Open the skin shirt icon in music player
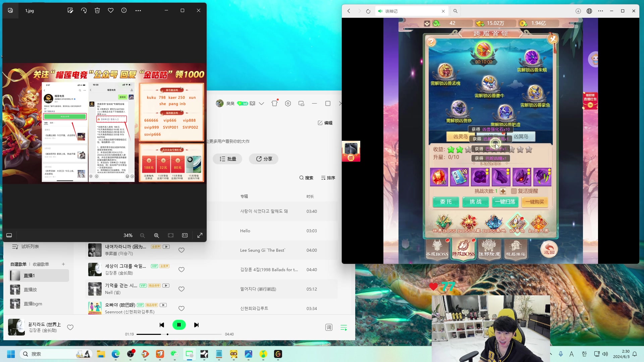 tap(275, 103)
